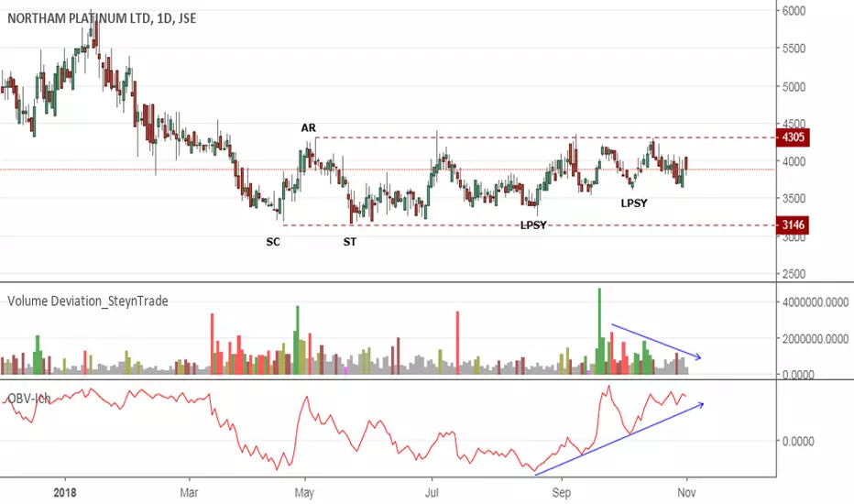This screenshot has width=854, height=504.
Task: Click the LPSY label near 3146 line
Action: 533,225
